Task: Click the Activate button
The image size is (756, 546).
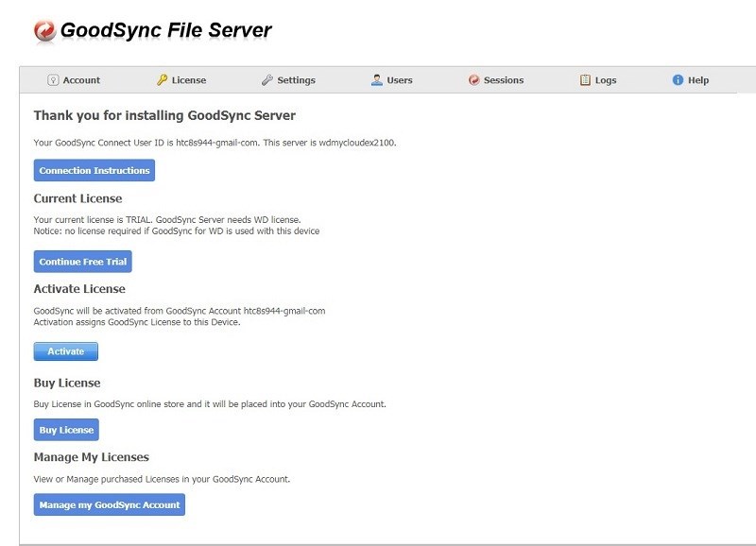Action: point(65,350)
